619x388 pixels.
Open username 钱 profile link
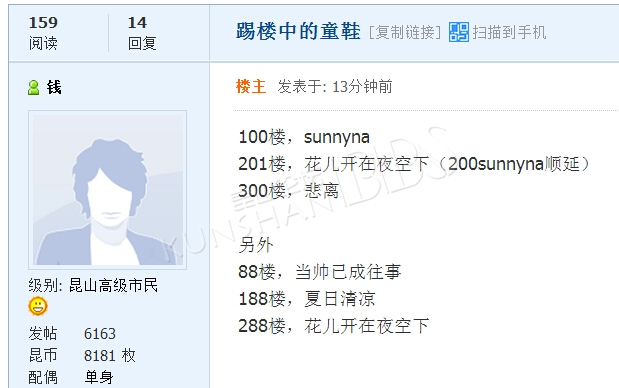pyautogui.click(x=54, y=87)
